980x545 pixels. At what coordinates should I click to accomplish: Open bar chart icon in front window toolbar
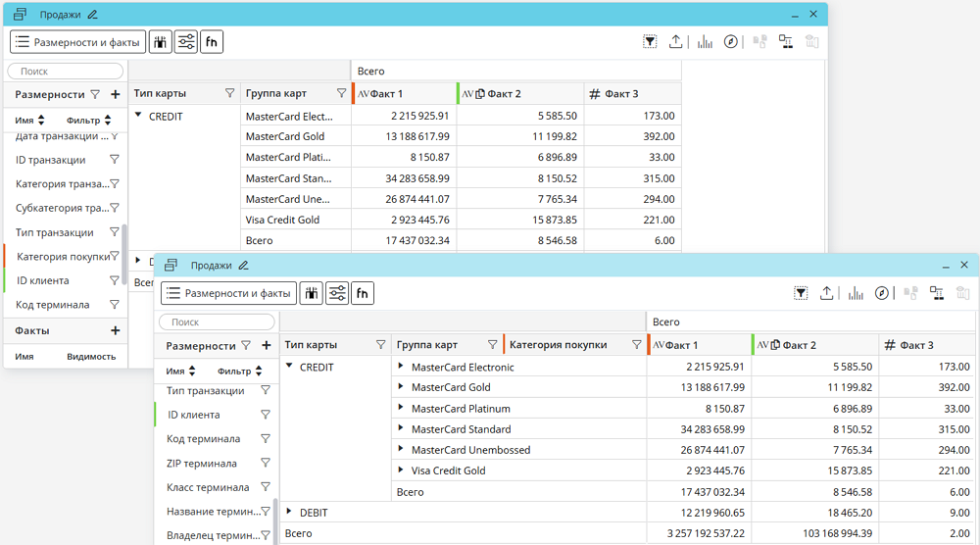coord(856,293)
